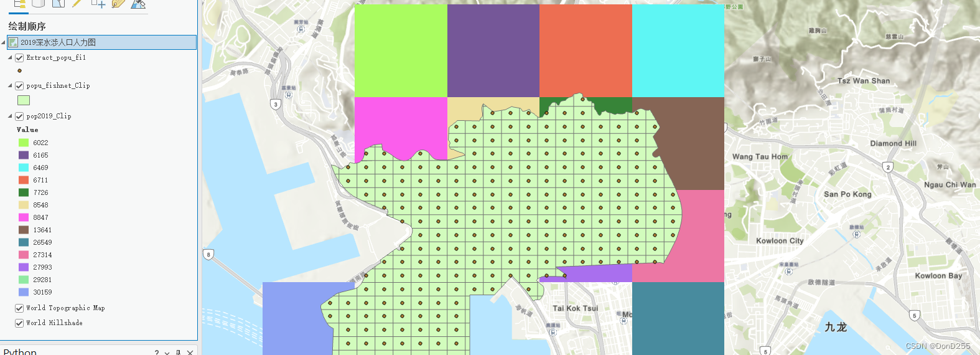980x355 pixels.
Task: Select the List By Selection icon
Action: click(58, 3)
